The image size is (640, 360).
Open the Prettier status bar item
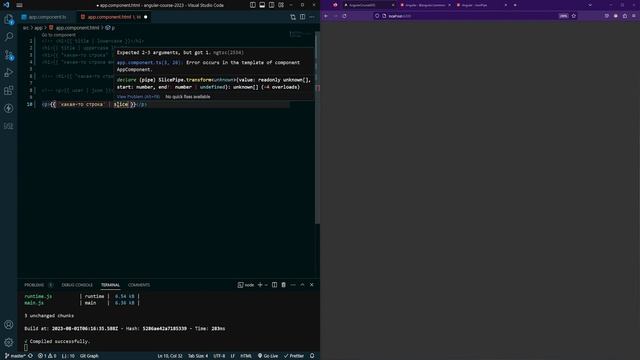pos(294,356)
